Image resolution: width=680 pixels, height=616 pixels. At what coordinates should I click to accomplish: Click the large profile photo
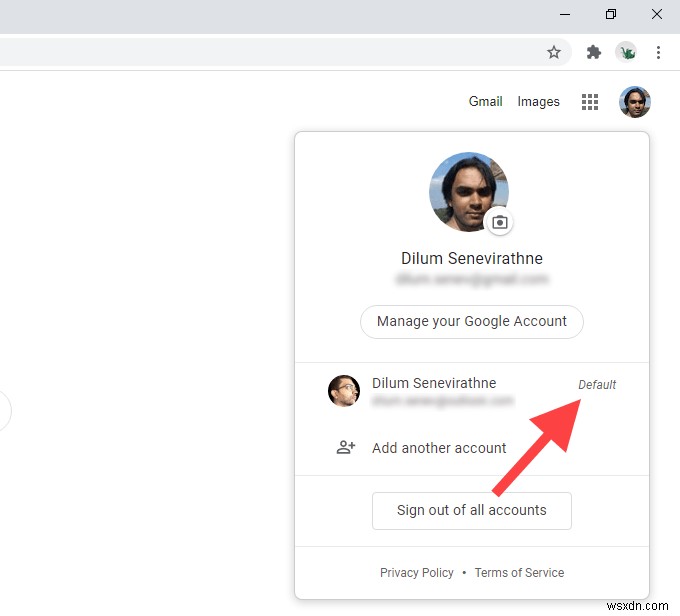pyautogui.click(x=469, y=192)
